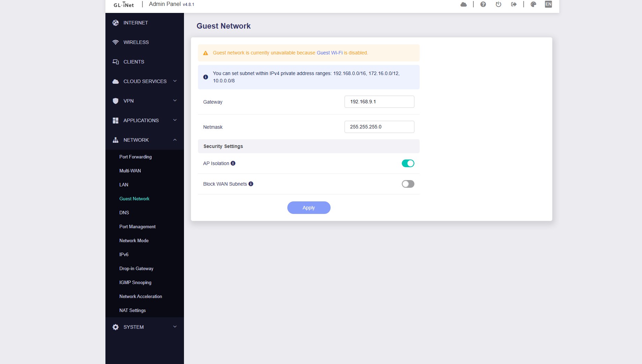Expand the System menu section
This screenshot has width=642, height=364.
(x=145, y=327)
